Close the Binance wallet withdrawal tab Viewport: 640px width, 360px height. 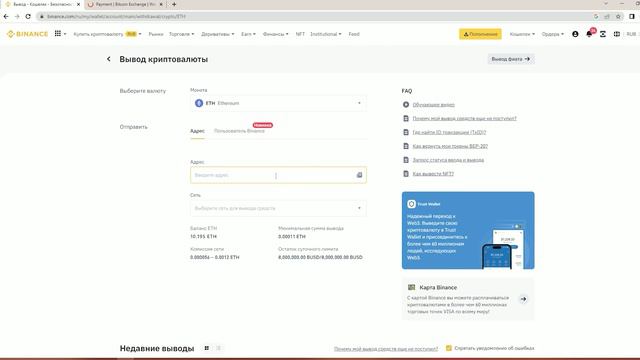pos(78,4)
